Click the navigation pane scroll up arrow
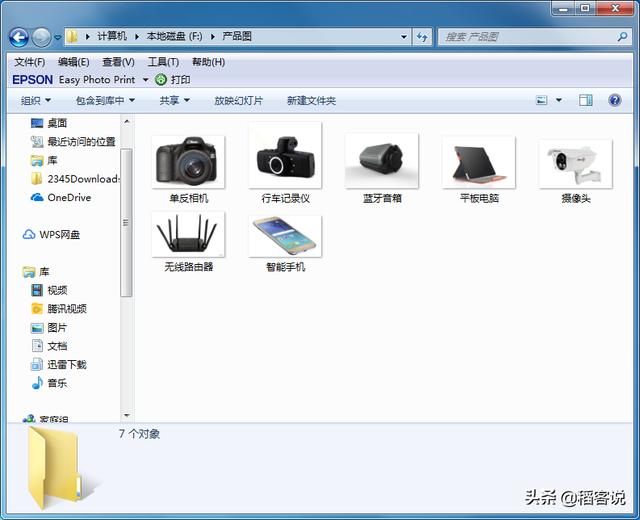This screenshot has width=640, height=520. click(x=127, y=121)
